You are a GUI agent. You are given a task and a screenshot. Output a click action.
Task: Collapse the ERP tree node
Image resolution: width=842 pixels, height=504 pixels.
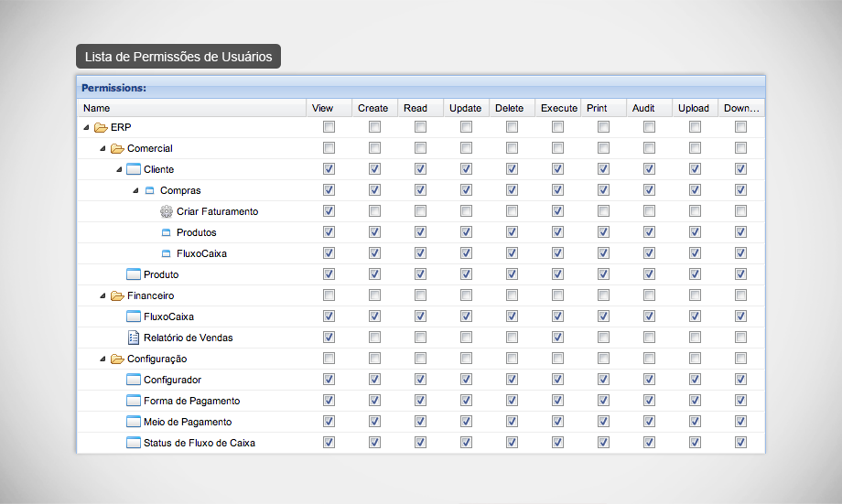click(87, 127)
